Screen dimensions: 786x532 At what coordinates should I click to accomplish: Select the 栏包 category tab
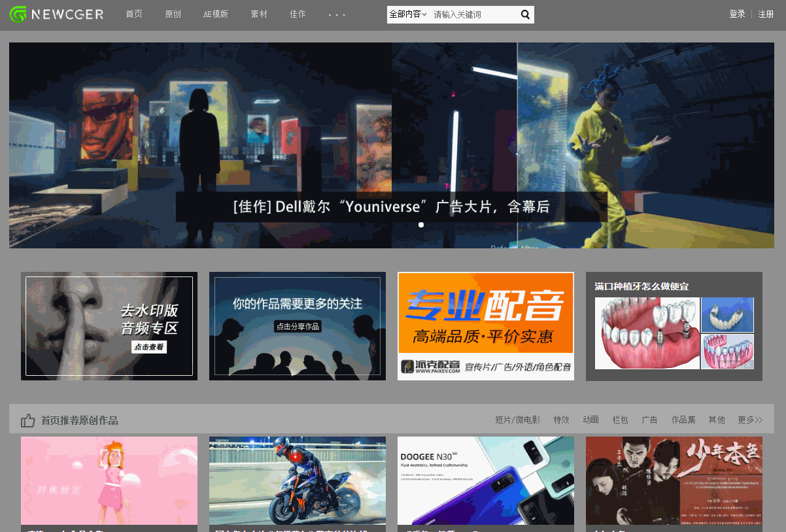pyautogui.click(x=620, y=420)
